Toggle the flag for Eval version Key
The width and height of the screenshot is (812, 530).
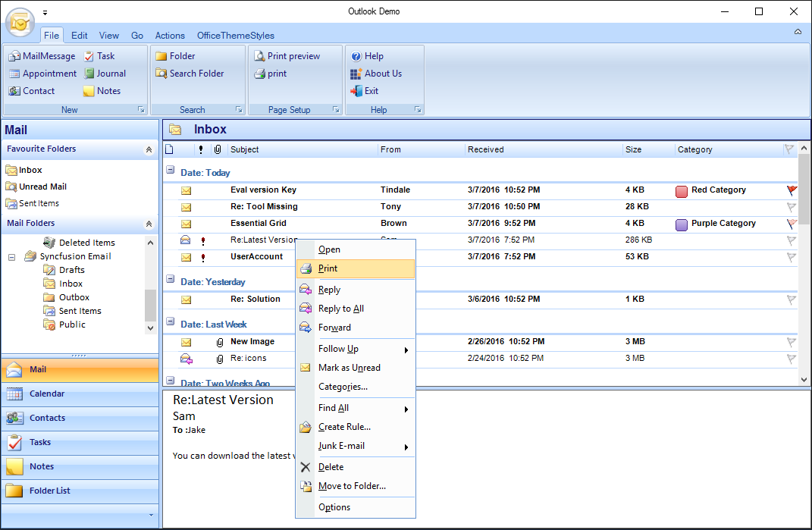792,190
